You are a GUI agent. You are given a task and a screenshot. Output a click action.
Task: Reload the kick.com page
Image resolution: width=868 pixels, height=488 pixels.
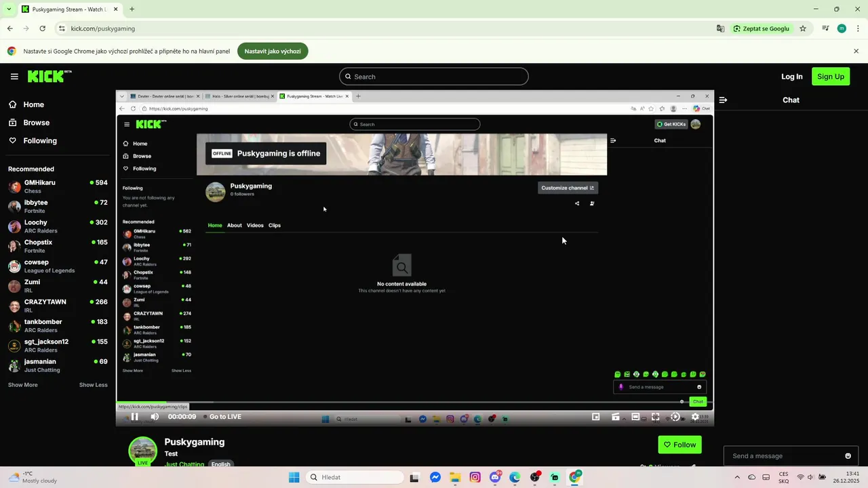click(42, 28)
